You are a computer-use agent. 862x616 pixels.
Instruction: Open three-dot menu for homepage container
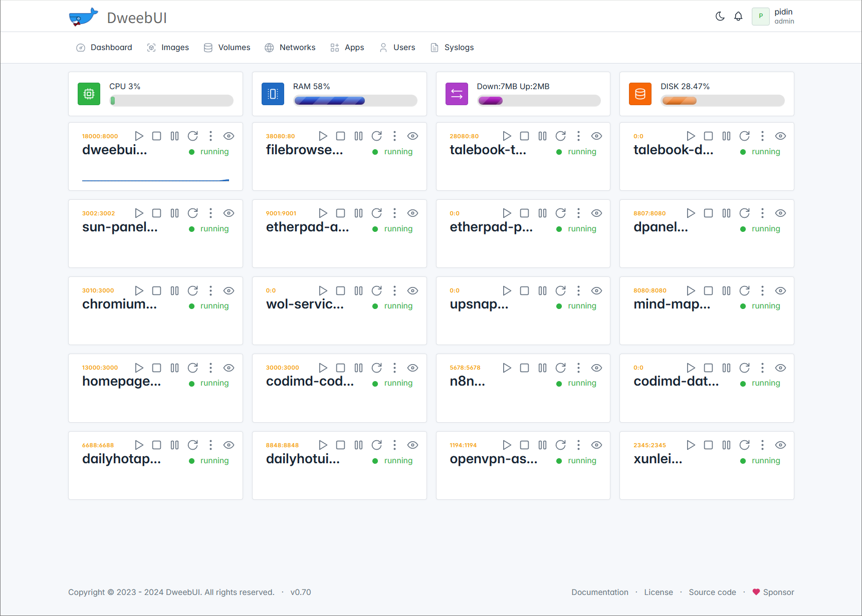click(x=210, y=368)
